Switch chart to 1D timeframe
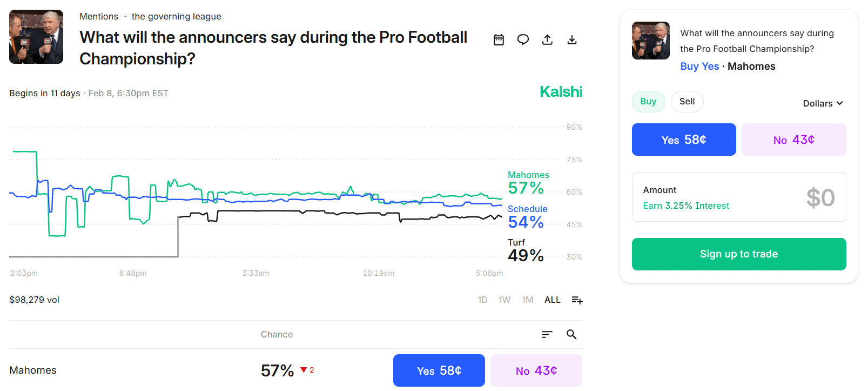This screenshot has height=391, width=868. coord(482,300)
